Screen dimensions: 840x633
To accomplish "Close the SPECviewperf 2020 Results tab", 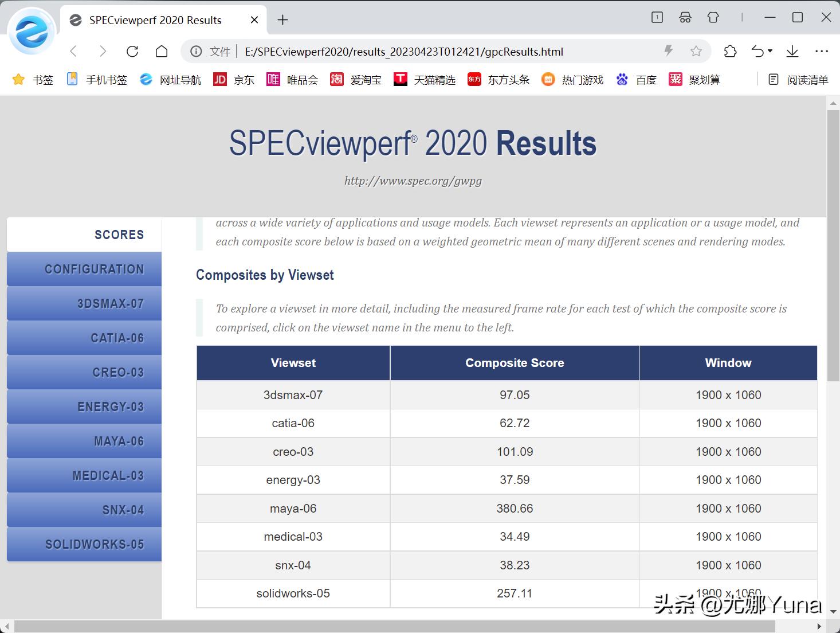I will point(254,20).
